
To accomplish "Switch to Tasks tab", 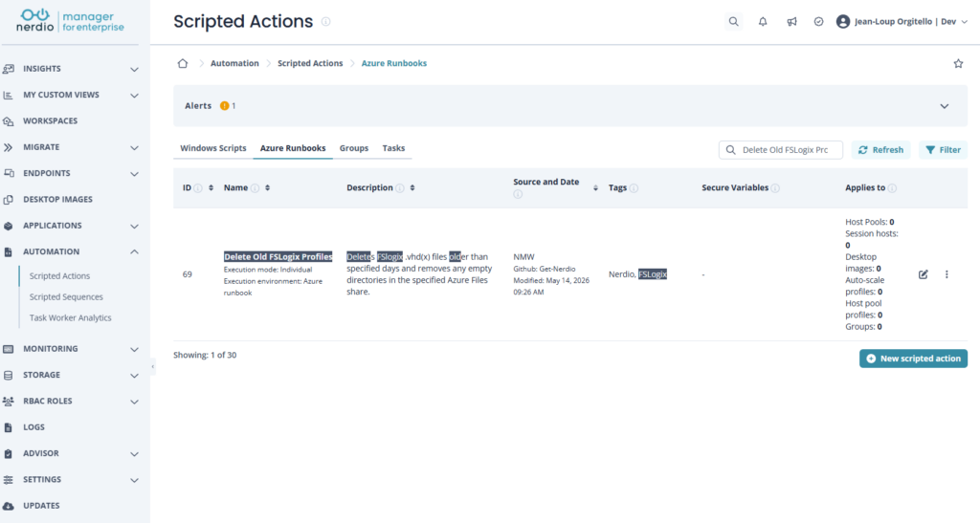I will pyautogui.click(x=393, y=148).
